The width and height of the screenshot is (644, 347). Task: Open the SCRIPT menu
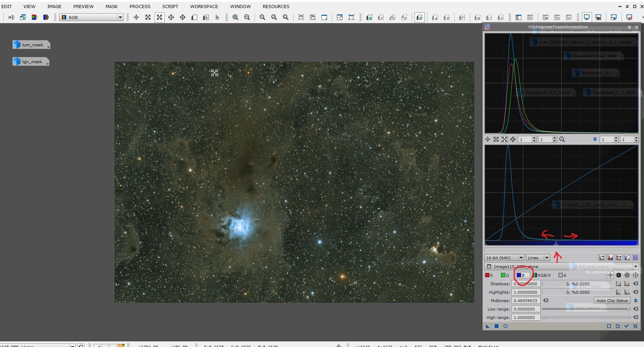tap(170, 6)
